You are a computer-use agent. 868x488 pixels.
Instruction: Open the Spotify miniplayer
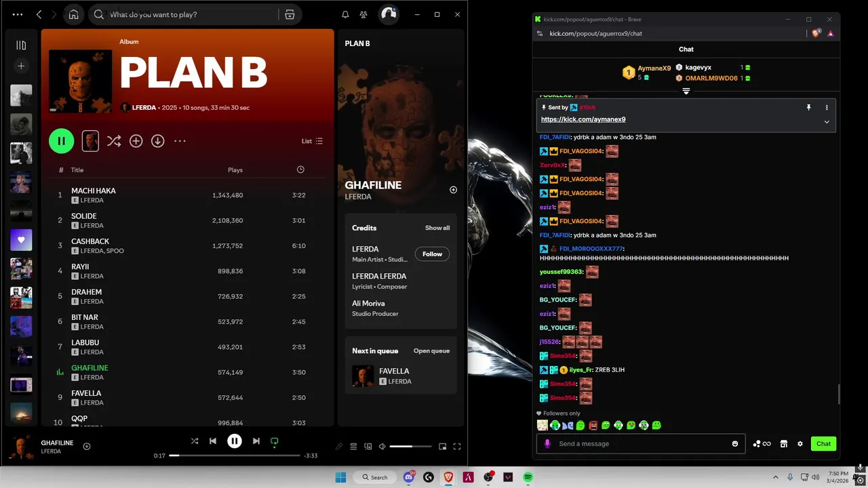[x=442, y=447]
